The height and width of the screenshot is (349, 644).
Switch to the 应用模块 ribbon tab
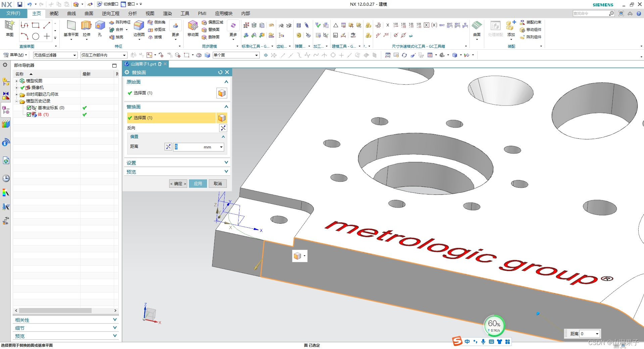(224, 13)
